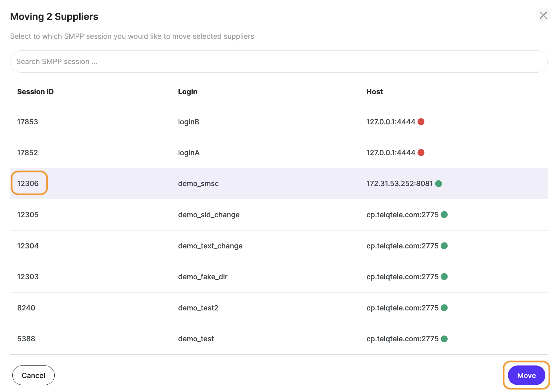Close the Moving 2 Suppliers dialog

click(543, 15)
